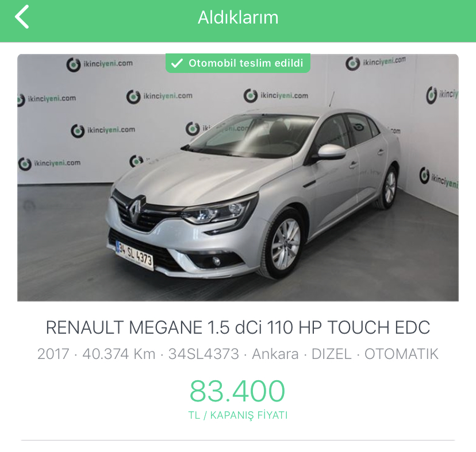Screen dimensions: 476x452
Task: Tap the 2017 model year text
Action: coord(53,354)
